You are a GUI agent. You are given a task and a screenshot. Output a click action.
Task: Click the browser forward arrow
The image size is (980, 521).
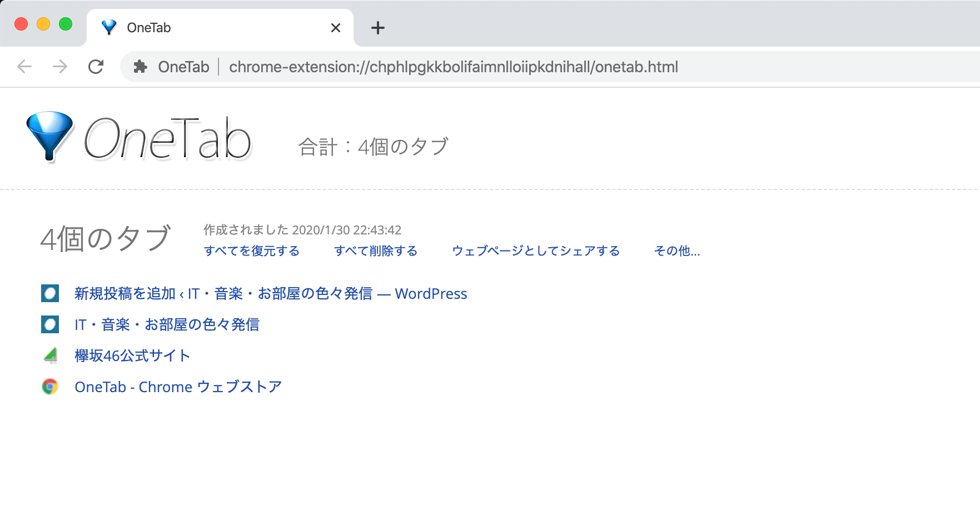click(60, 67)
